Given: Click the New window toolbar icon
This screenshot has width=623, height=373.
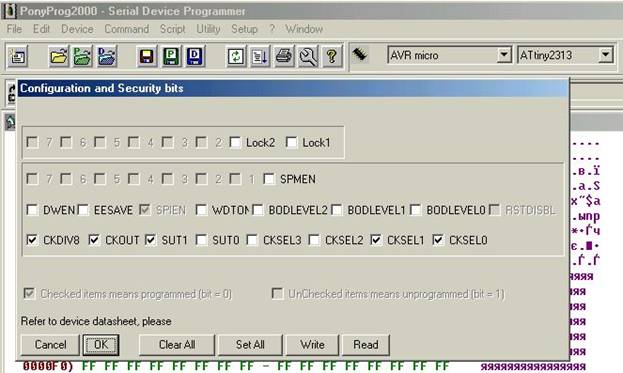Looking at the screenshot, I should click(x=17, y=56).
